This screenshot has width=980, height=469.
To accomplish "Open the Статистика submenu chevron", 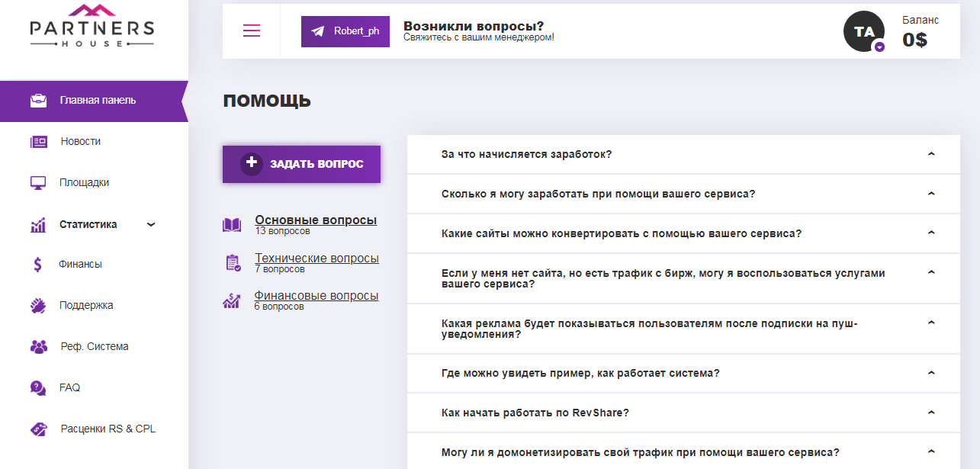I will 151,224.
